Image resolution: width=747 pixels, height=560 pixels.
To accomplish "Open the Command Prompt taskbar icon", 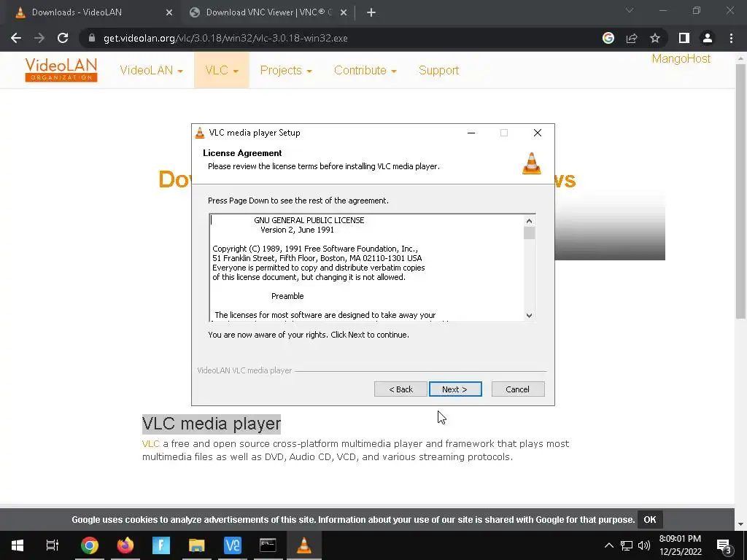I will tap(268, 545).
